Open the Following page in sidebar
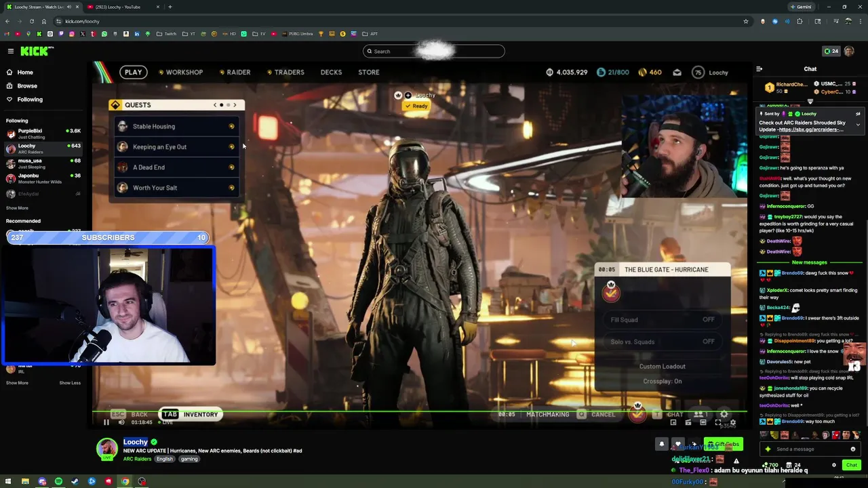 click(x=24, y=99)
